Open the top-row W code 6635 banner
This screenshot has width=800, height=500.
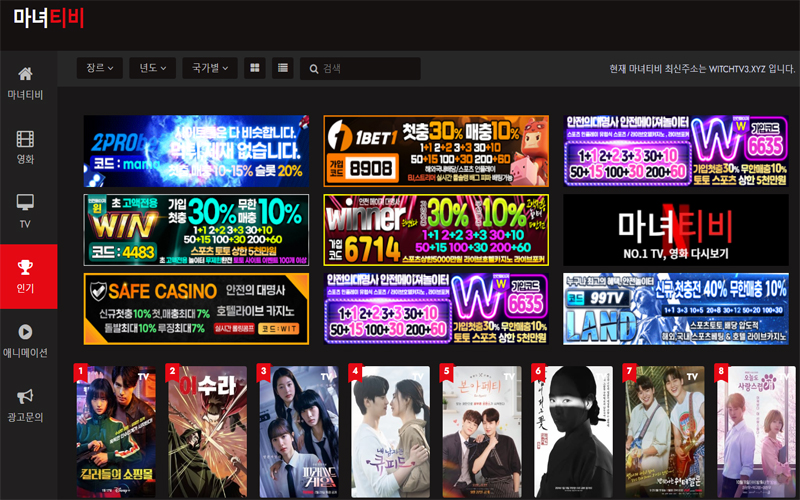[x=676, y=151]
